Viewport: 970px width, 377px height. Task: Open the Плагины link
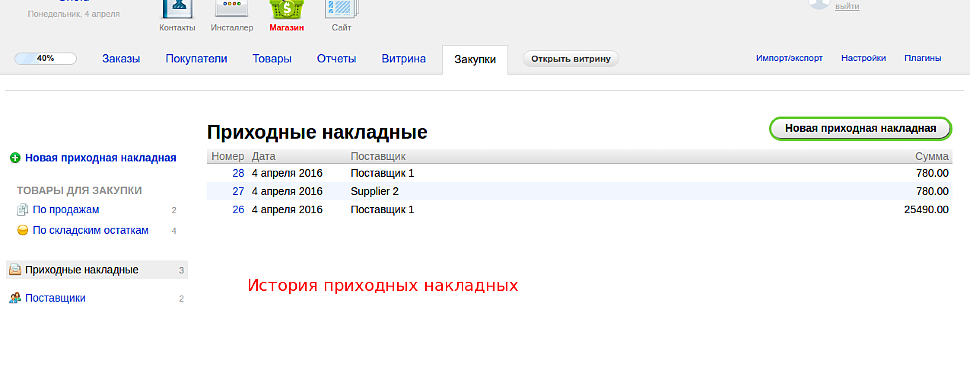[x=923, y=58]
